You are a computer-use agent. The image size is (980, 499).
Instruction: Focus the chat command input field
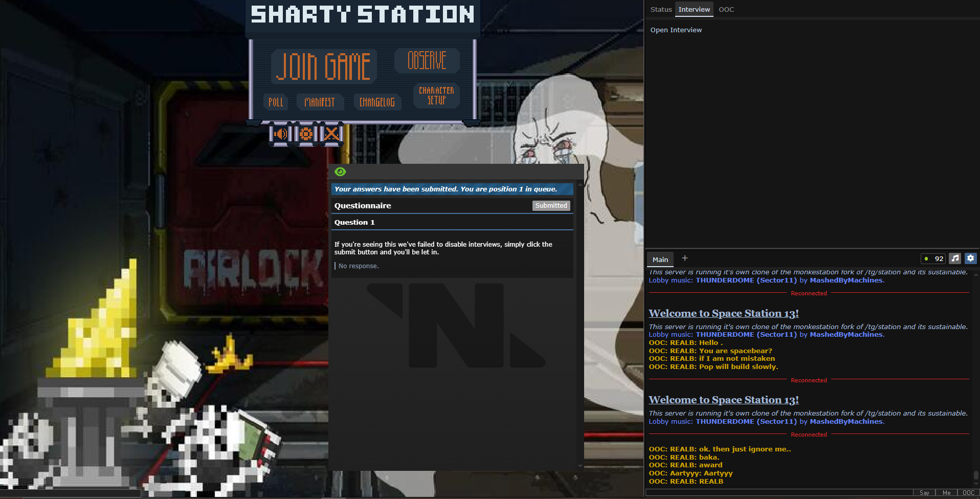click(779, 493)
